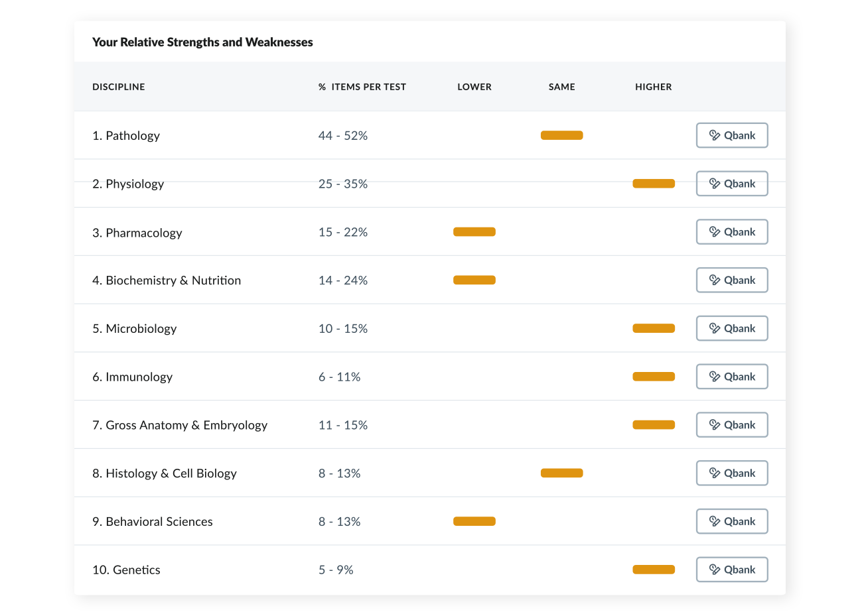This screenshot has width=860, height=616.
Task: Click the Qbank icon for Genetics
Action: click(x=713, y=570)
